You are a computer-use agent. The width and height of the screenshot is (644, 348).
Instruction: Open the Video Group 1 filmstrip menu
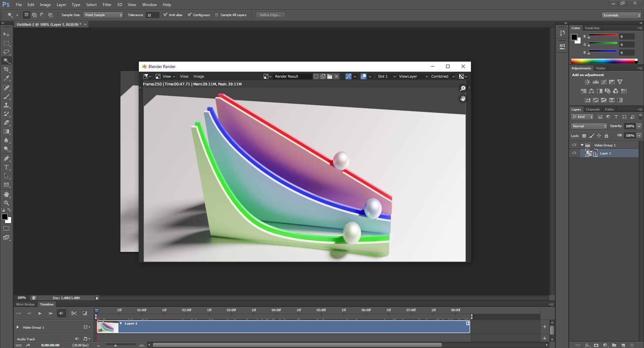tap(87, 327)
